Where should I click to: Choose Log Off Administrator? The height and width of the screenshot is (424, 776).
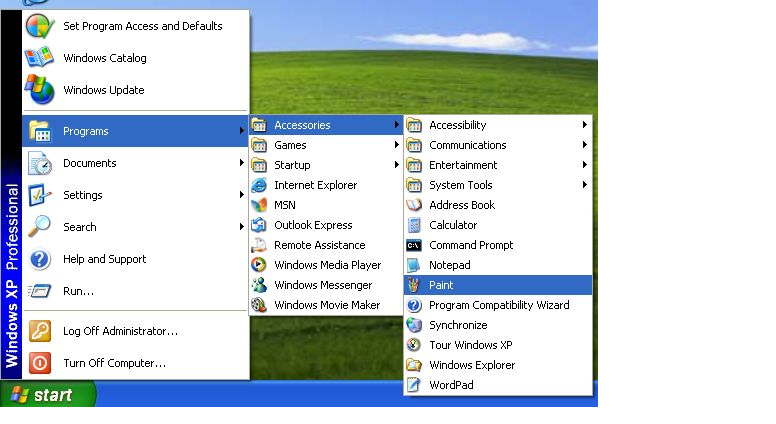click(x=135, y=331)
